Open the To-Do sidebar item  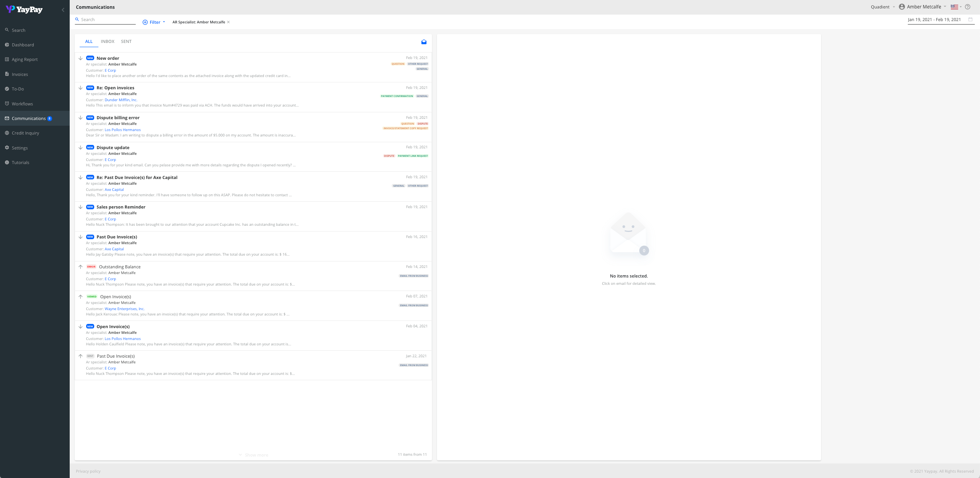coord(18,89)
